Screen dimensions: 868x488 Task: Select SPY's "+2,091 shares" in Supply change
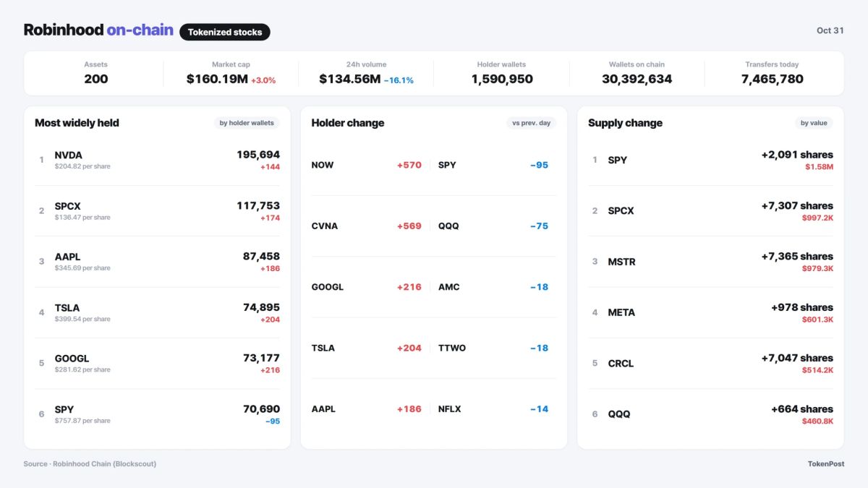click(797, 155)
